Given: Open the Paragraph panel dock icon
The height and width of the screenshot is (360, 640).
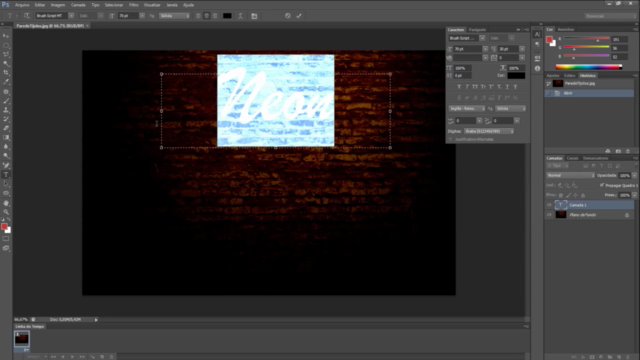Looking at the screenshot, I should 537,44.
